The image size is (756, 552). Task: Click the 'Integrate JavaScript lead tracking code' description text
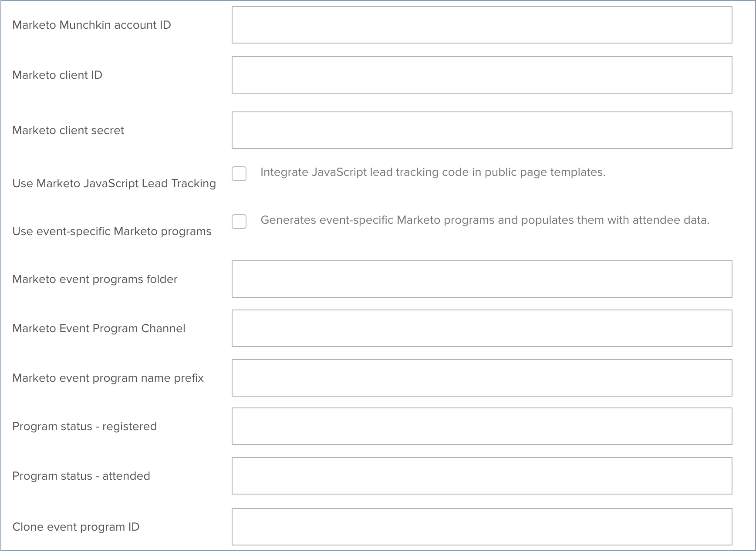[x=433, y=172]
